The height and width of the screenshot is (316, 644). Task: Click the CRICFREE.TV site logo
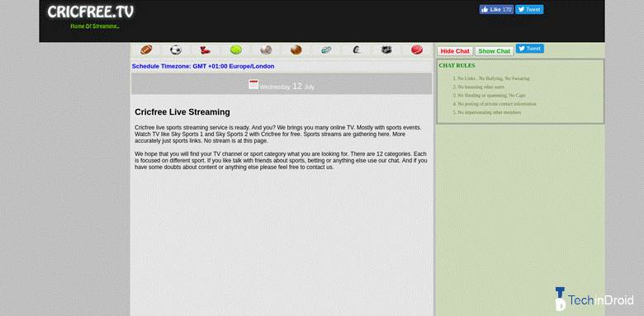click(90, 12)
